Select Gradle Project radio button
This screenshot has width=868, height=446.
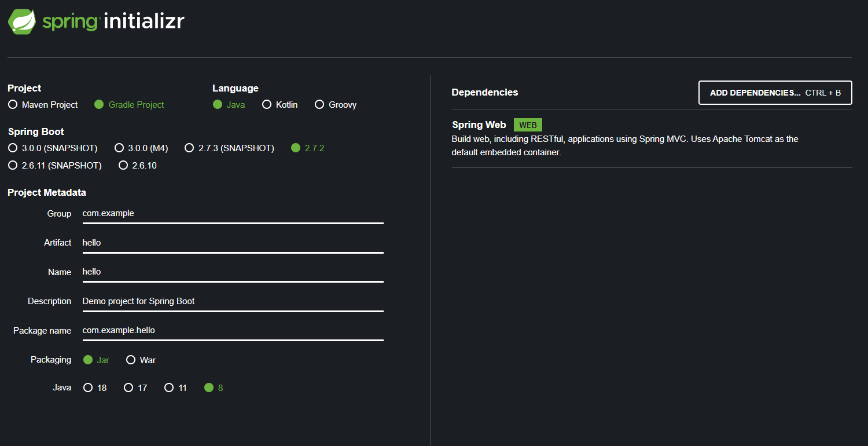129,105
